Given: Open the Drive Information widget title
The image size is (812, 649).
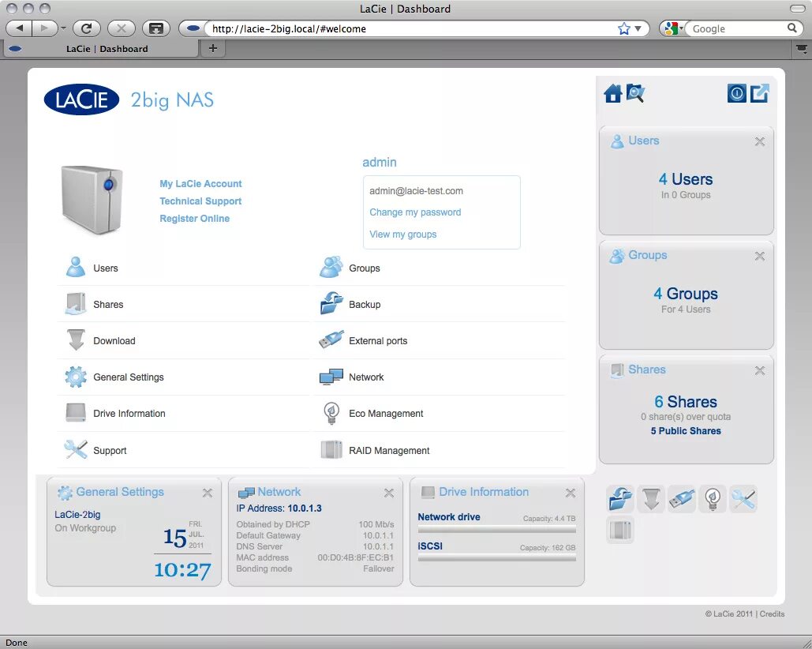Looking at the screenshot, I should click(x=484, y=492).
